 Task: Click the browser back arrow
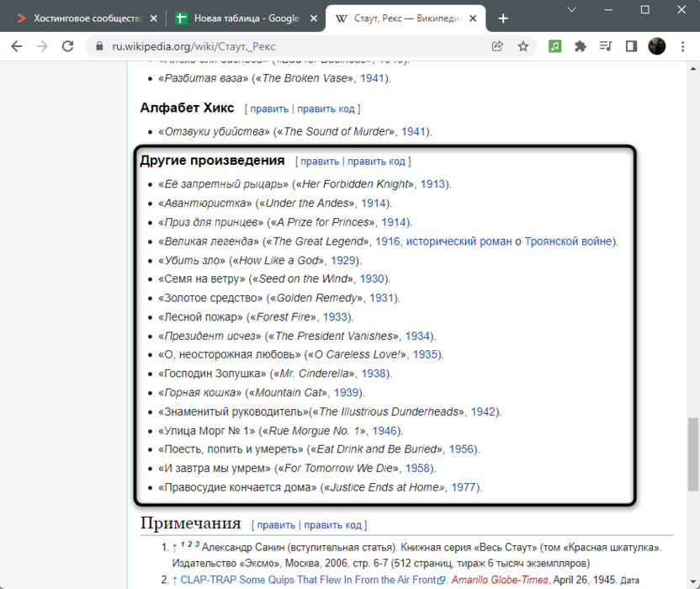(x=17, y=47)
